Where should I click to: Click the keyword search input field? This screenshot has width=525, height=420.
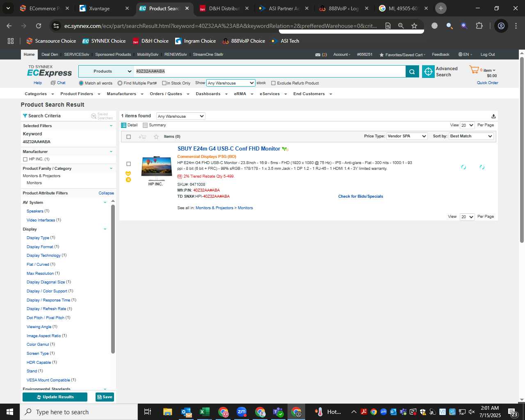coord(270,71)
